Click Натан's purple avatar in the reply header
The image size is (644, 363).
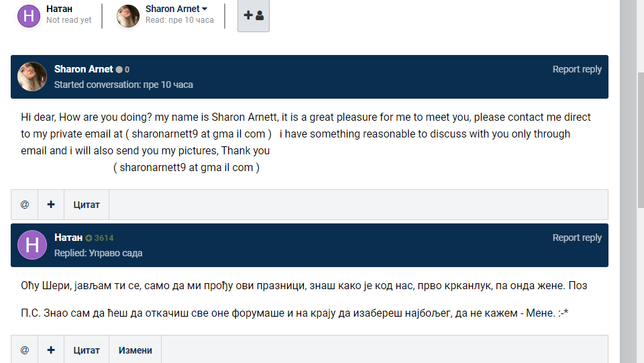pyautogui.click(x=32, y=245)
